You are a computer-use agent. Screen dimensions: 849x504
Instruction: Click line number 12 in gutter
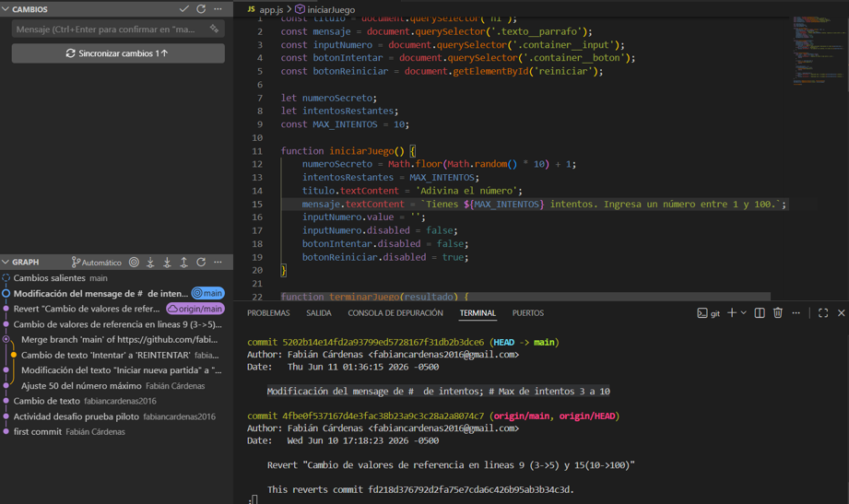(257, 164)
